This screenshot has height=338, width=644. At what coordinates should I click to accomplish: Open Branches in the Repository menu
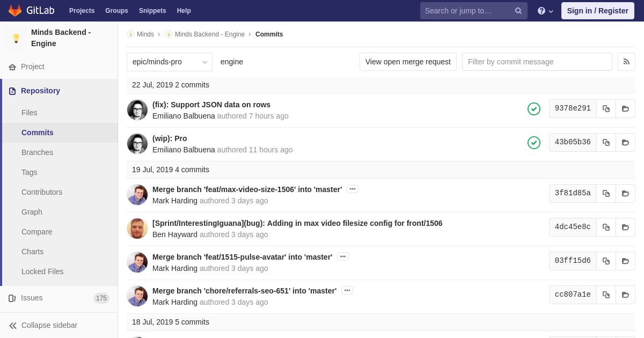click(37, 152)
